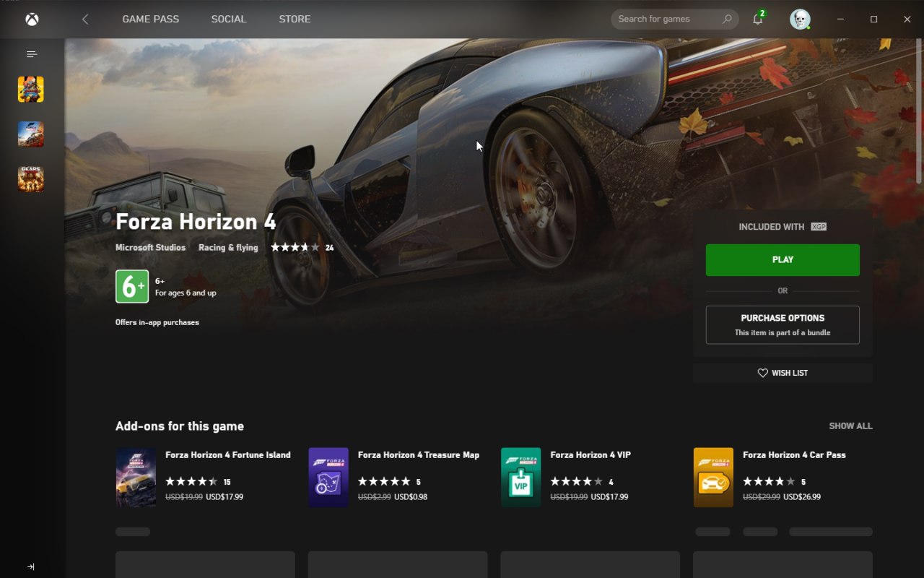Open Purchase Options button
This screenshot has width=924, height=578.
point(783,325)
